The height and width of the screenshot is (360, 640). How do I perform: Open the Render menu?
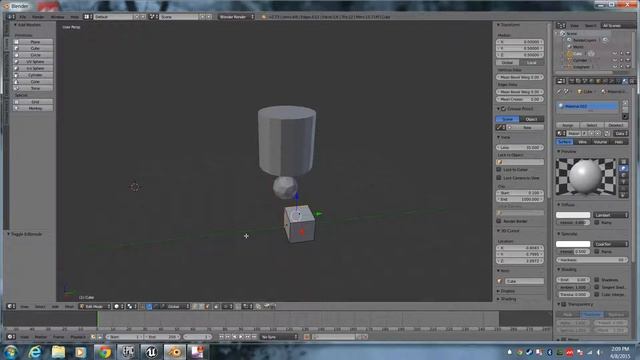pos(38,17)
